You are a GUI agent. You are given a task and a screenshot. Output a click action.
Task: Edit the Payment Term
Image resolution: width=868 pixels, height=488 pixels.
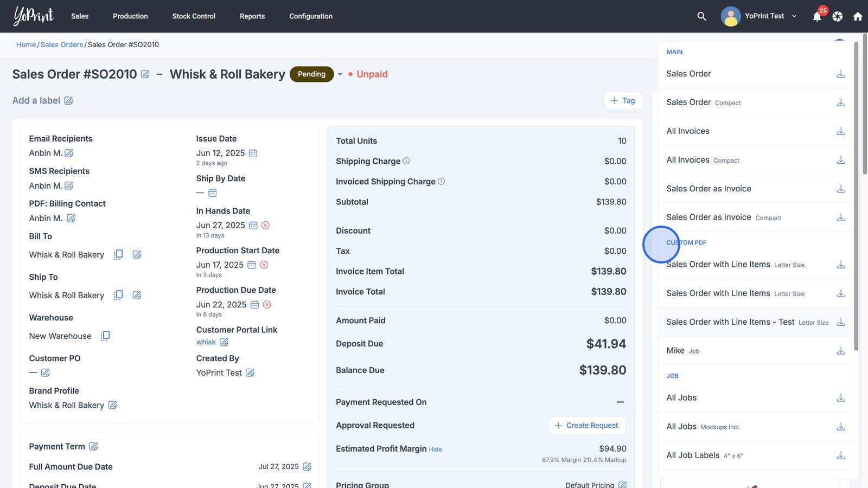click(x=93, y=446)
